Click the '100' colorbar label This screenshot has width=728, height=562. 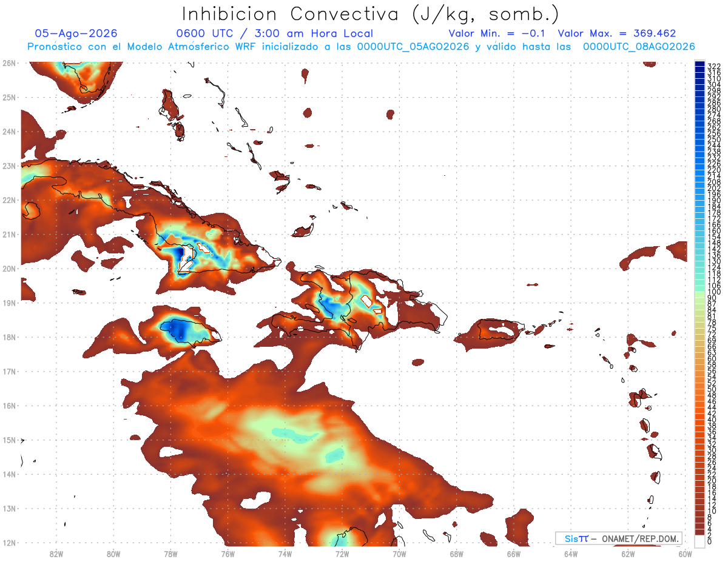pos(713,292)
